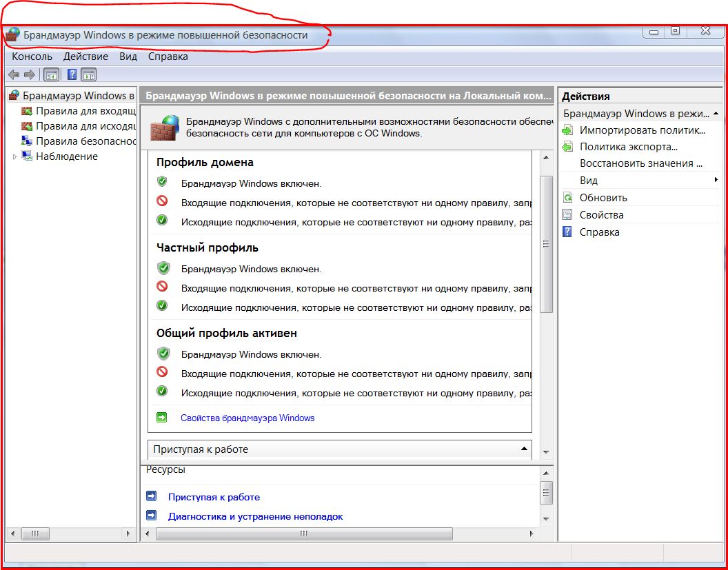Select Правила для исходящих in the tree

pos(86,126)
